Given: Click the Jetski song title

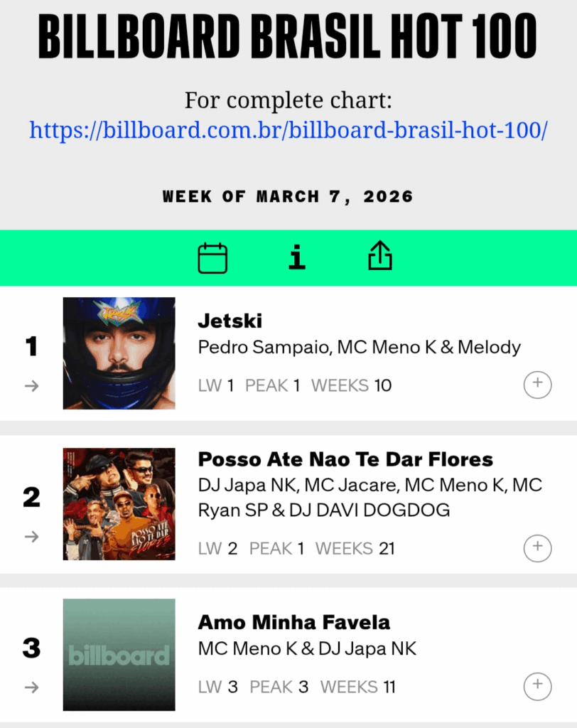Looking at the screenshot, I should point(230,321).
